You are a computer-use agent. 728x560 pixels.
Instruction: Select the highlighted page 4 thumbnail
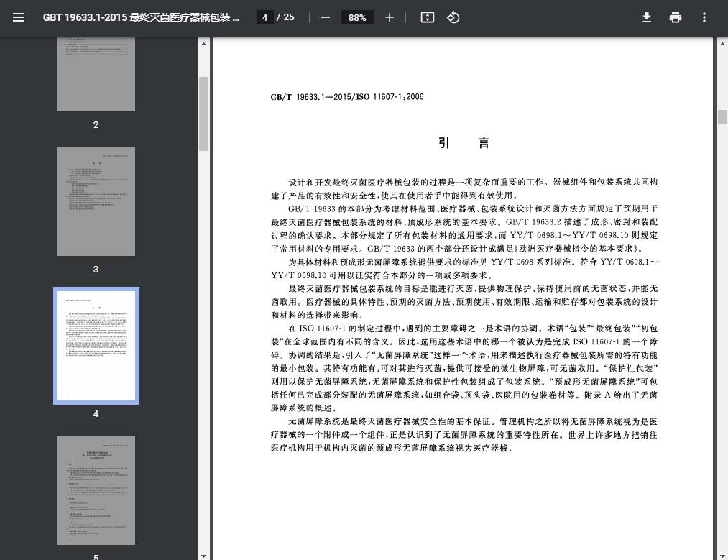coord(96,346)
